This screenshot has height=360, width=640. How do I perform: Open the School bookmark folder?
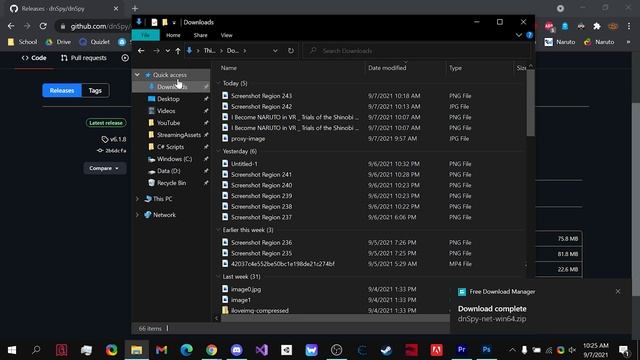point(22,42)
